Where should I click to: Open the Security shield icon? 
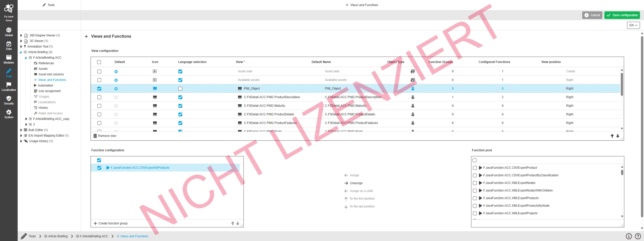tap(9, 98)
